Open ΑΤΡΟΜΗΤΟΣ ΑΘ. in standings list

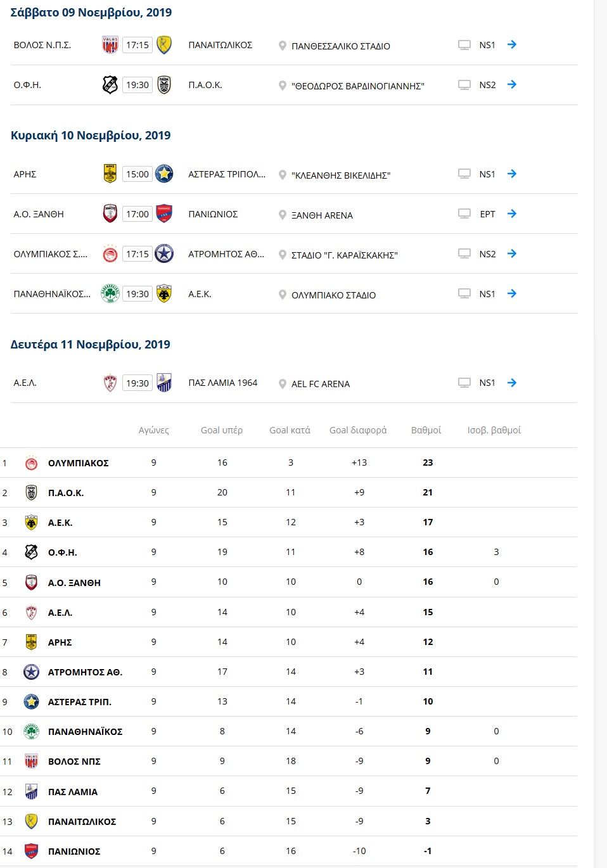pyautogui.click(x=85, y=672)
